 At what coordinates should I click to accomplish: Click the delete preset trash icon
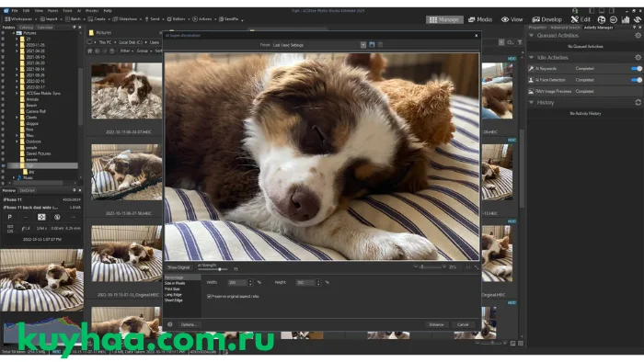[380, 45]
